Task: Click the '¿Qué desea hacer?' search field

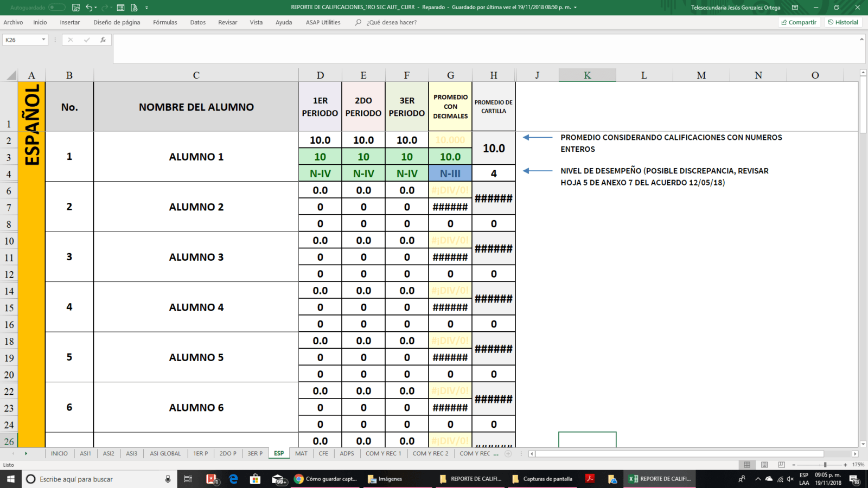Action: pos(391,22)
